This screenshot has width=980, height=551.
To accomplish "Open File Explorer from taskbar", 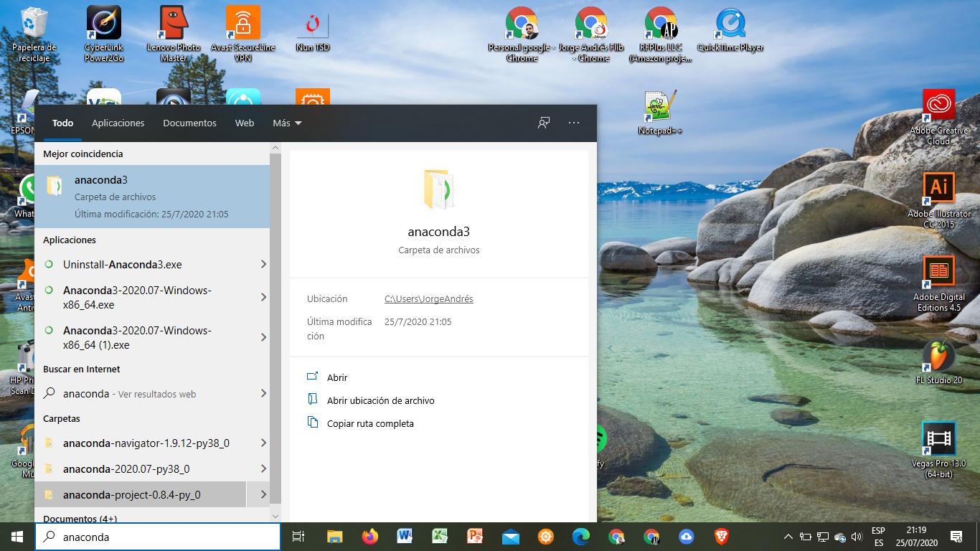I will click(x=334, y=537).
